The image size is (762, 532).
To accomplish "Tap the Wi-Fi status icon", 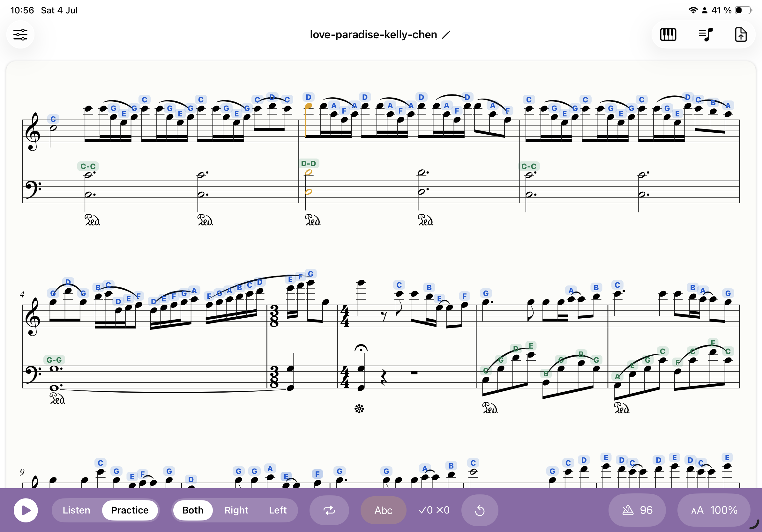I will pyautogui.click(x=693, y=10).
